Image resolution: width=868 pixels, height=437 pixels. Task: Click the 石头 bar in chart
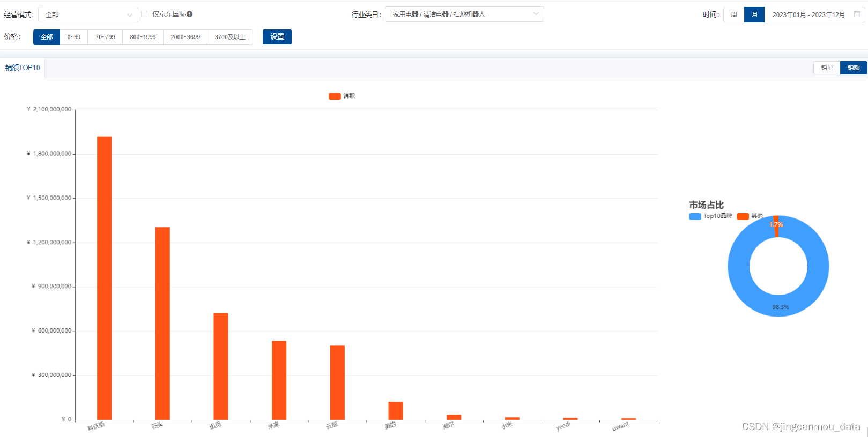[162, 323]
